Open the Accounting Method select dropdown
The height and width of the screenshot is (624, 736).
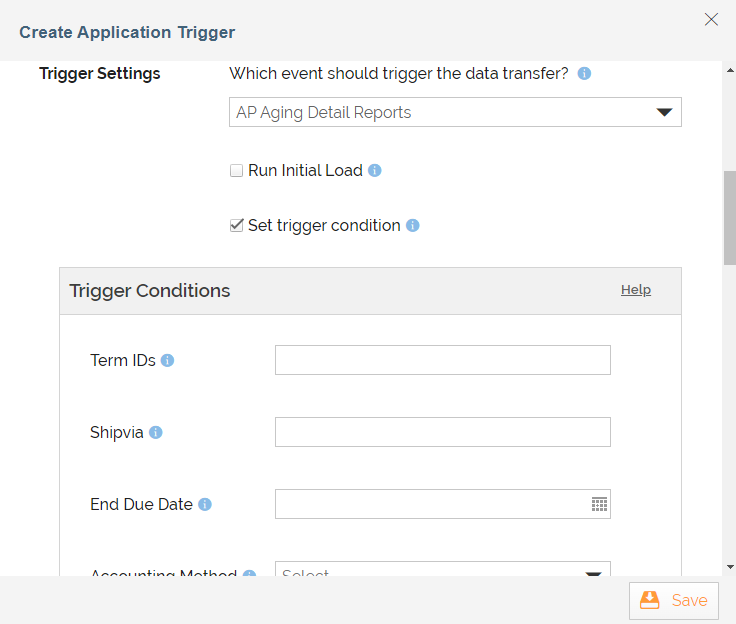pos(443,569)
